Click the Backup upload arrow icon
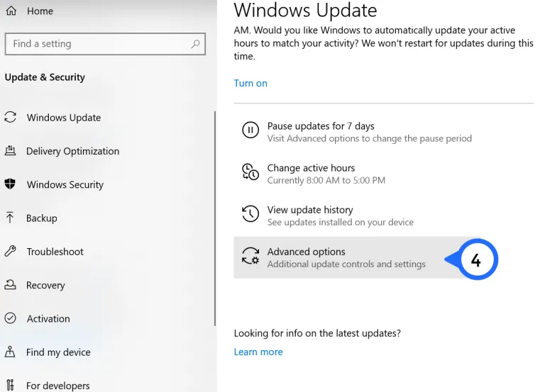Image resolution: width=545 pixels, height=392 pixels. 10,218
